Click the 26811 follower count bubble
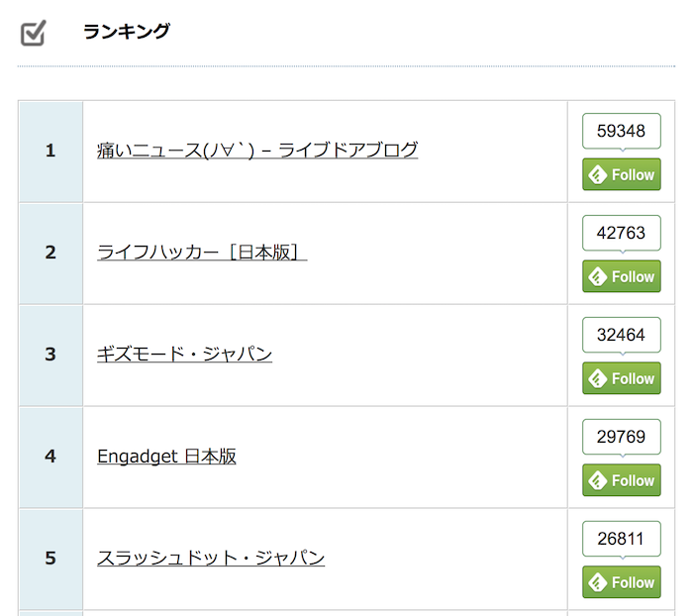The image size is (693, 616). 622,540
